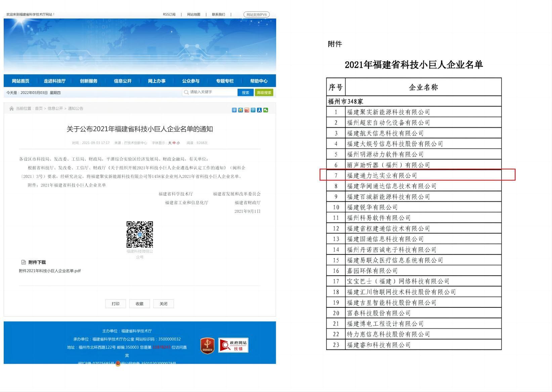Click the article title 关于公布2021年福建省科技小巨人企业名单的通知
This screenshot has height=392, width=552.
pos(140,129)
